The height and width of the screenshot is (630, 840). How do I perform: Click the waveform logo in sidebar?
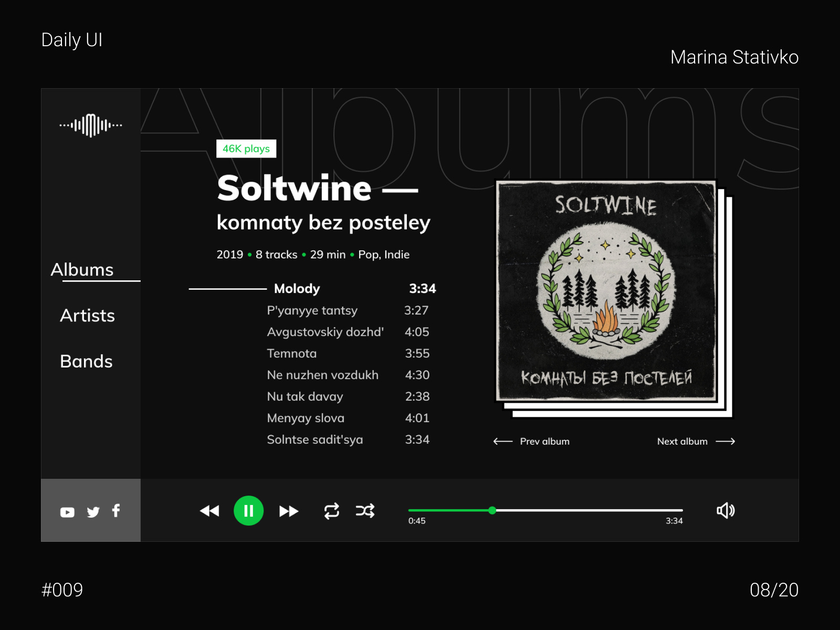click(91, 125)
